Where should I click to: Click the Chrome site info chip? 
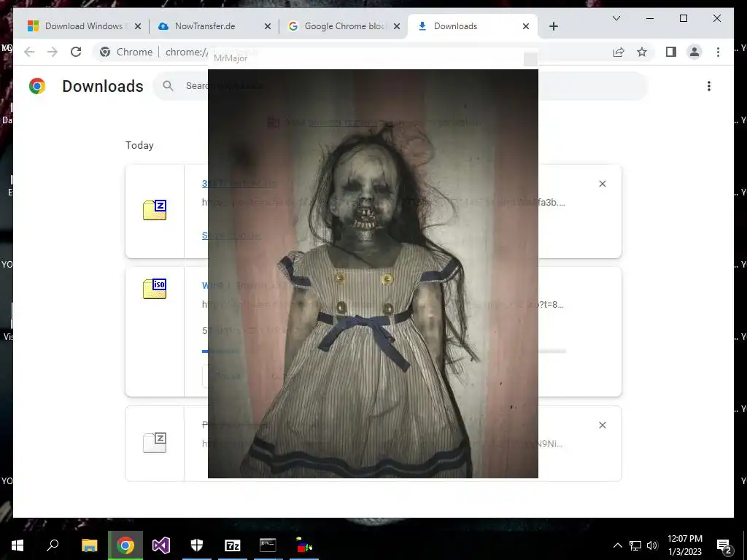click(x=126, y=52)
